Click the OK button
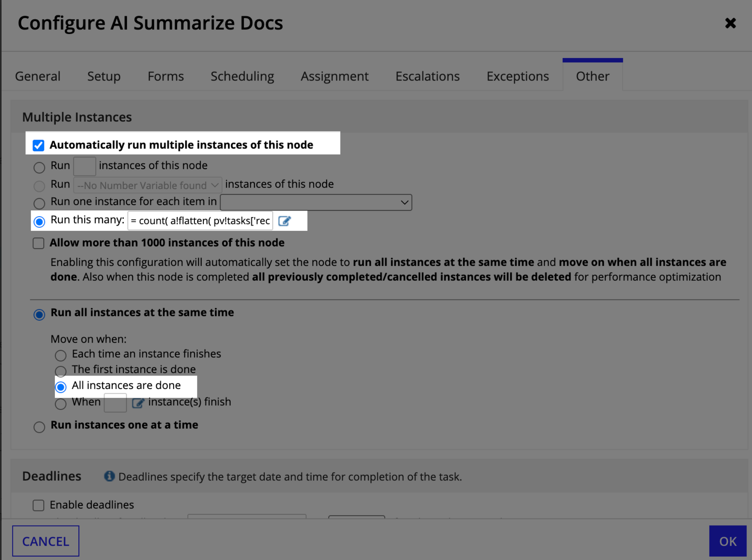The image size is (752, 560). pyautogui.click(x=728, y=541)
